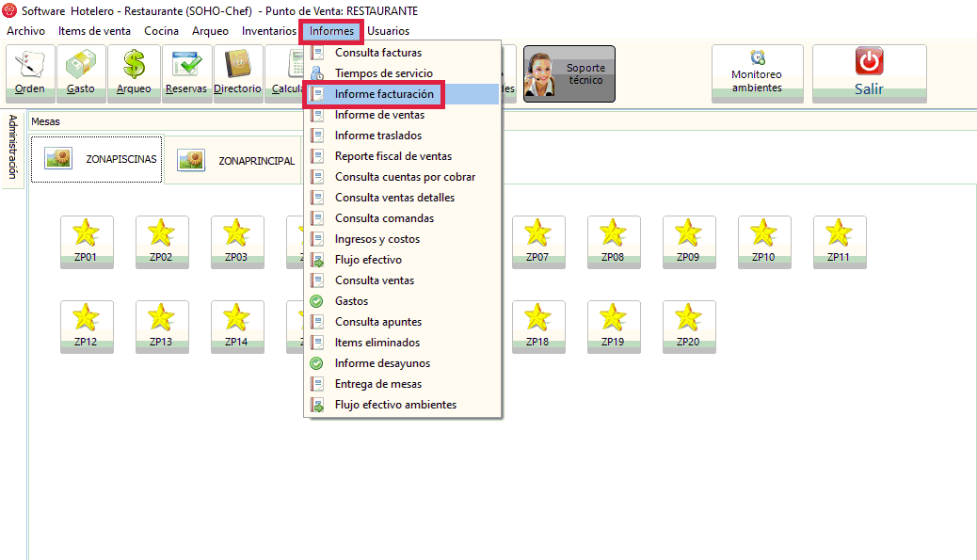Open Monitoreo ambientes

point(757,73)
